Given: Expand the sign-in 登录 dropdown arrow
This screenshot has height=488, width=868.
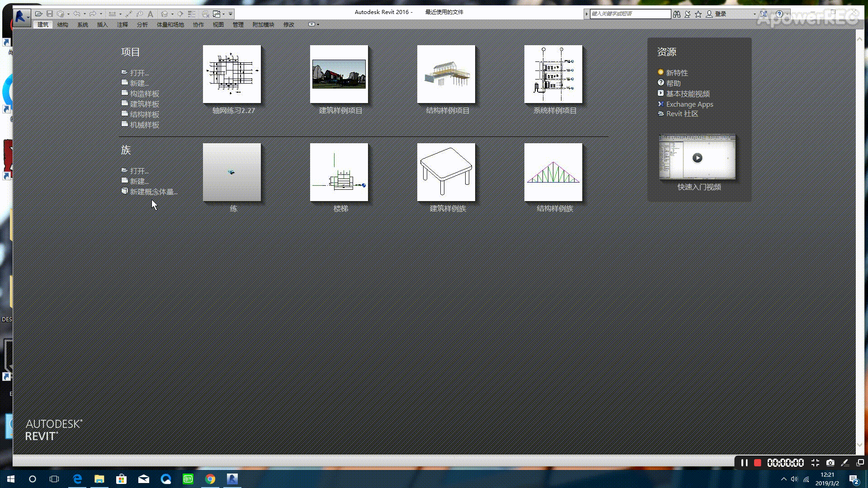Looking at the screenshot, I should click(755, 14).
